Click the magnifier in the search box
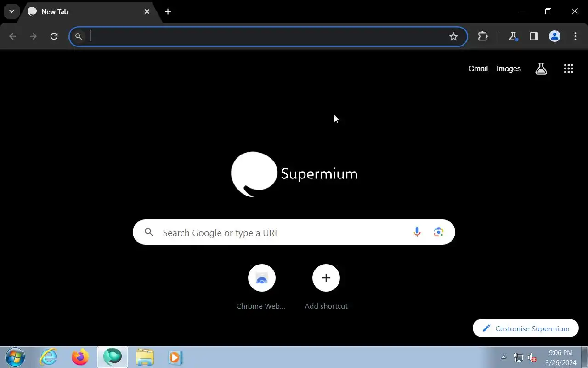 click(x=149, y=232)
